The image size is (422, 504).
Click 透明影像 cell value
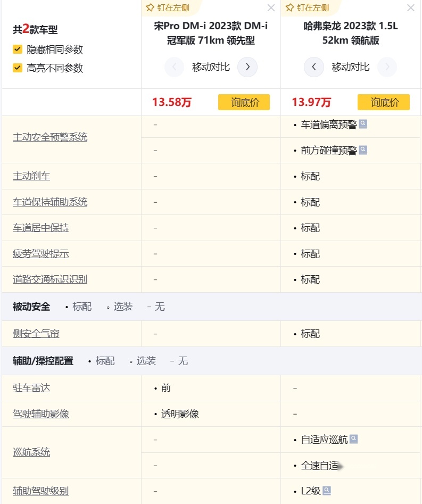point(180,414)
